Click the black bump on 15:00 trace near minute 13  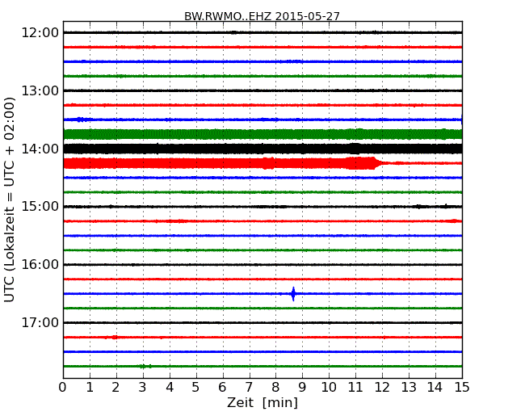[x=419, y=206]
